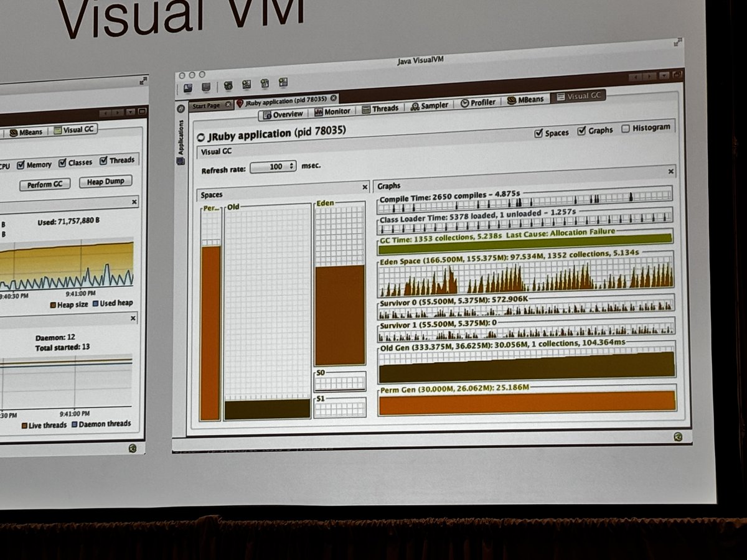Viewport: 747px width, 560px height.
Task: Open the tab list dropdown arrow in right window
Action: pos(663,75)
